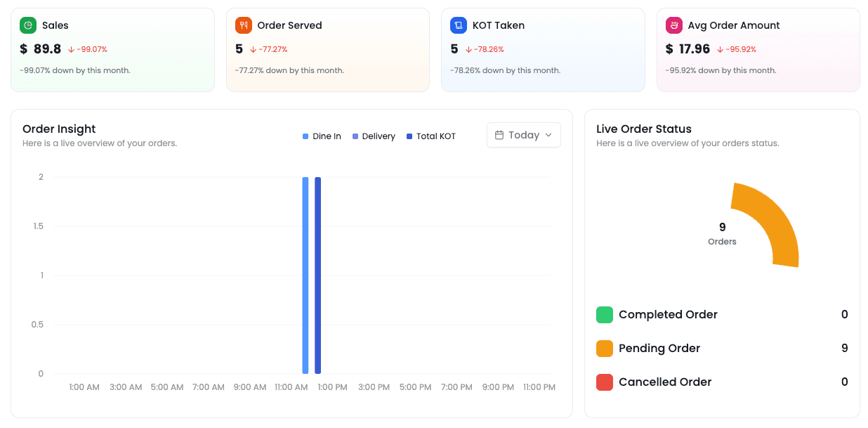Select the Cancelled Order status row

pyautogui.click(x=721, y=382)
